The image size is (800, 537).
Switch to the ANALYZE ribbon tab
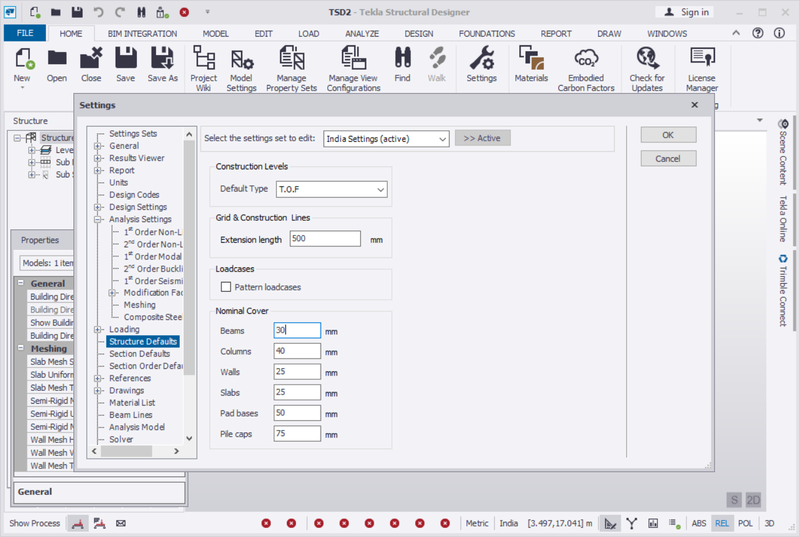(362, 34)
